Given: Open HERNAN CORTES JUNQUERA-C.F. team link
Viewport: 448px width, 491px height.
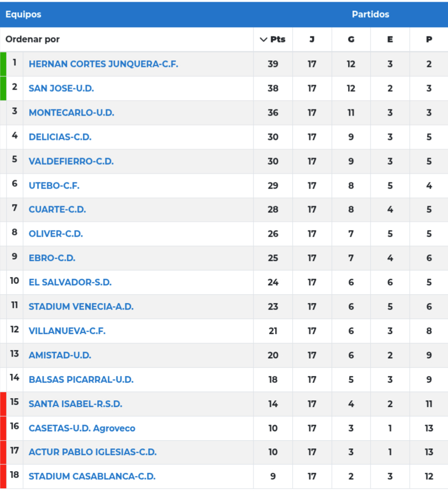Looking at the screenshot, I should coord(103,64).
